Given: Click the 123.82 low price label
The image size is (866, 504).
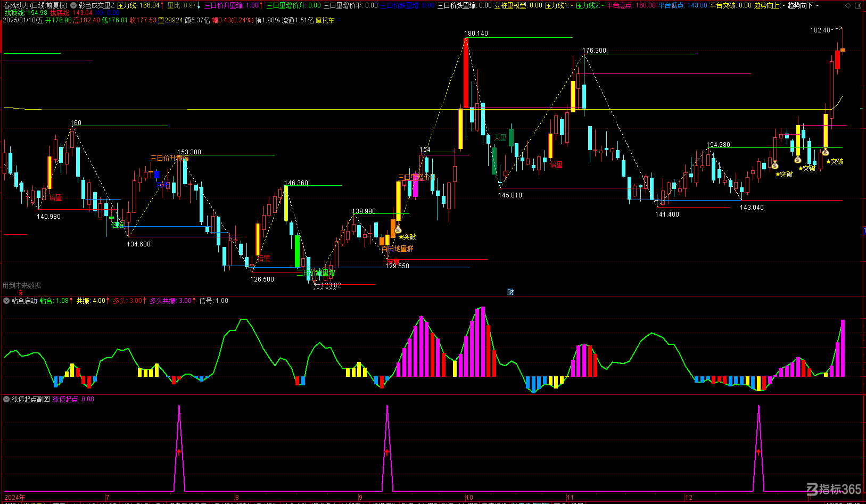Looking at the screenshot, I should [330, 285].
